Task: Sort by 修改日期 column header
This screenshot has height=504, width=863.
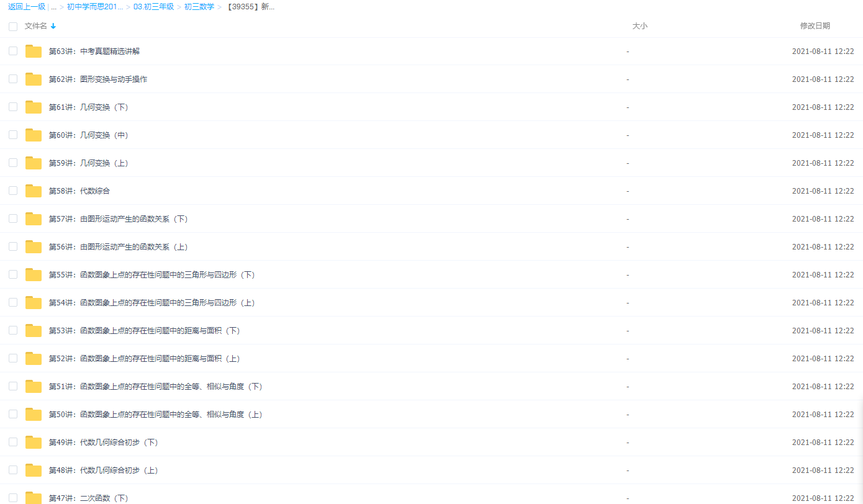Action: (815, 26)
